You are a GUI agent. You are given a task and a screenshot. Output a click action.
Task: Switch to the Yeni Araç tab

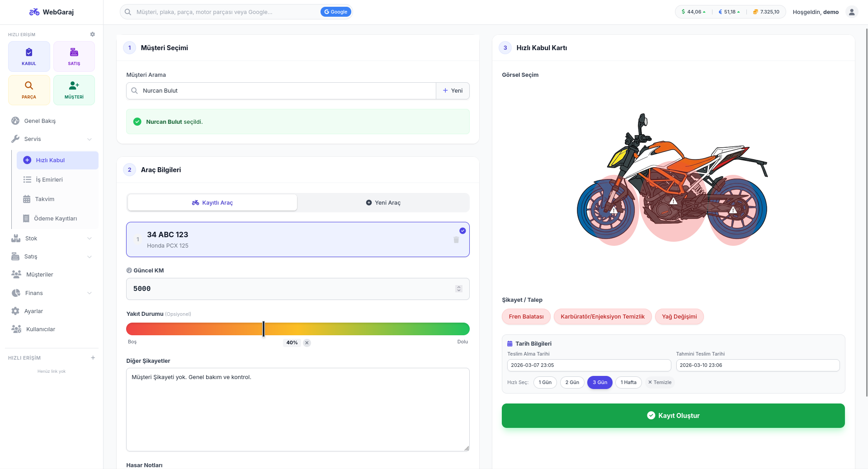pos(383,203)
